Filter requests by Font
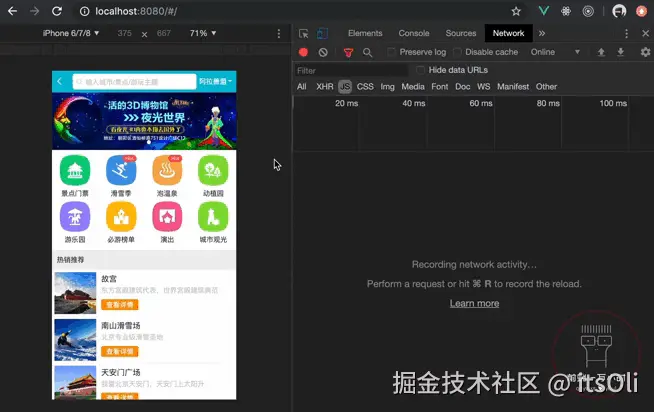Image resolution: width=654 pixels, height=412 pixels. tap(440, 87)
